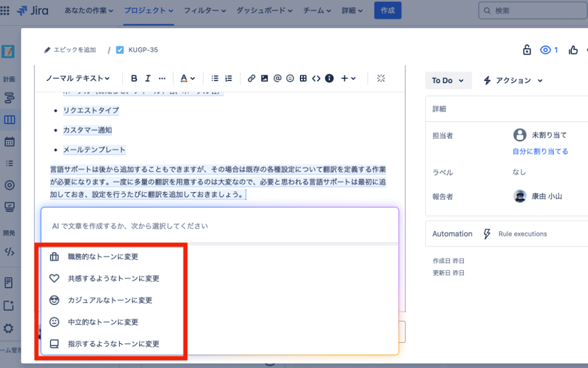Open project pages icon in sidebar

point(9,283)
